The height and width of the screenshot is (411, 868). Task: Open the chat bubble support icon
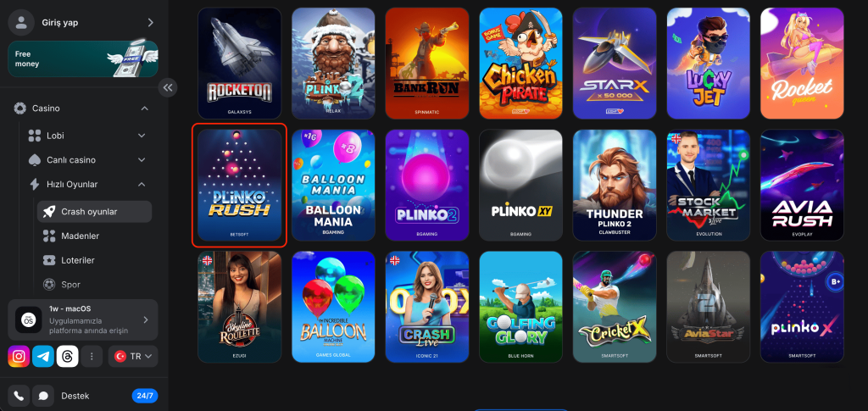pyautogui.click(x=43, y=396)
